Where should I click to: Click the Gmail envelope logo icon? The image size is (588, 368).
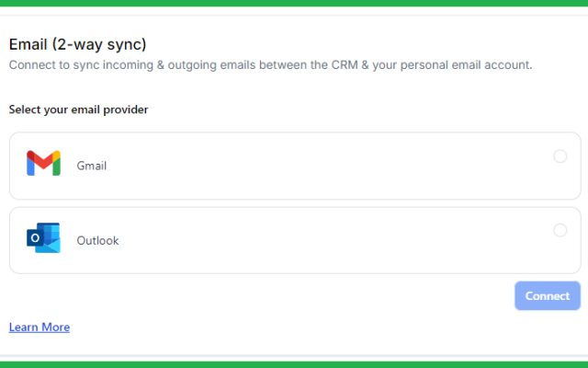43,164
